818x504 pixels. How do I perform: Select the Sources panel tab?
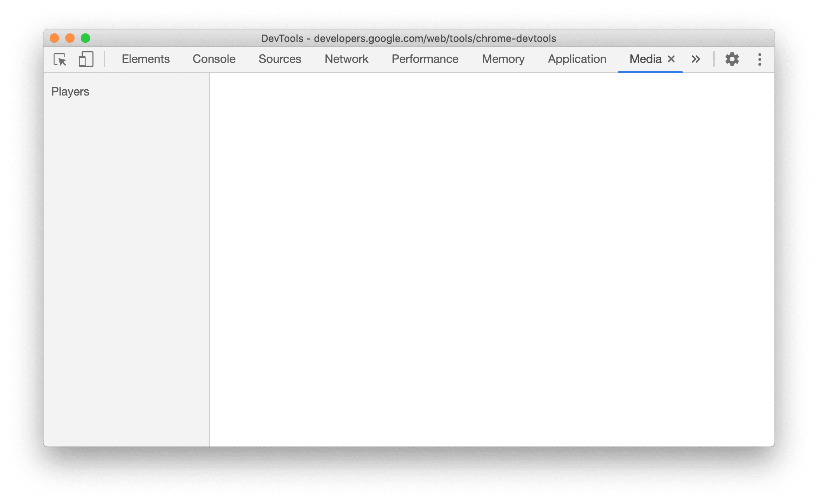click(279, 58)
